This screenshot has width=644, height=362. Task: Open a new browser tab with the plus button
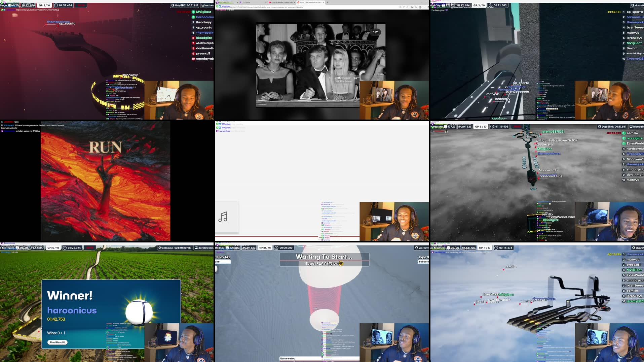(x=328, y=2)
